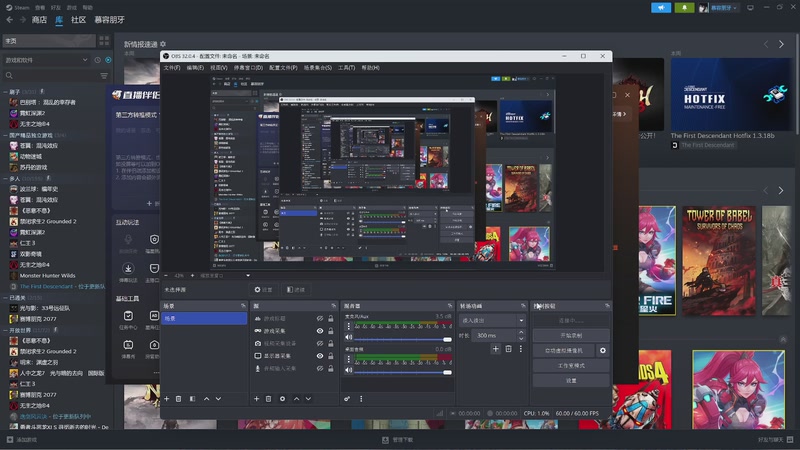Open OBS 文件(F) menu
Screen dimensions: 800x450
[172, 67]
